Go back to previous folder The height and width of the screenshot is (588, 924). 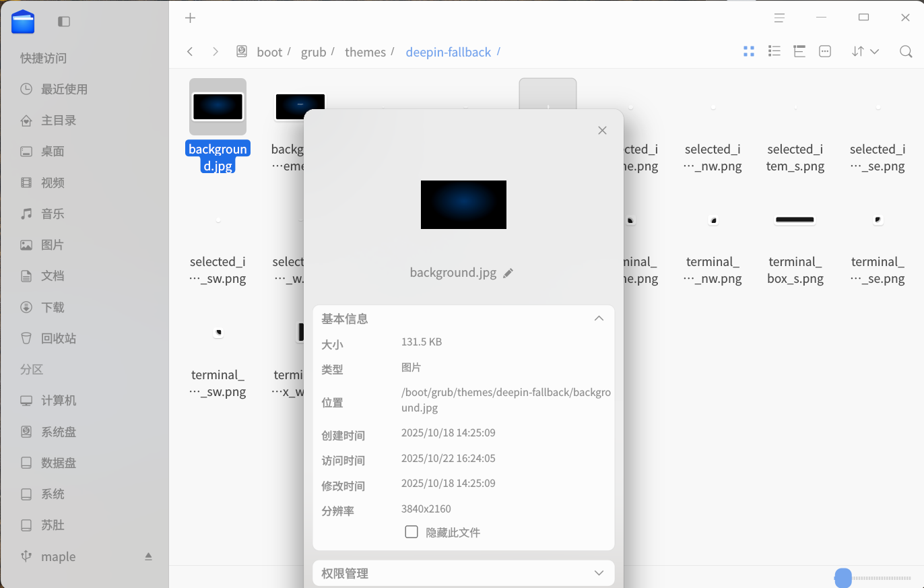click(x=190, y=51)
